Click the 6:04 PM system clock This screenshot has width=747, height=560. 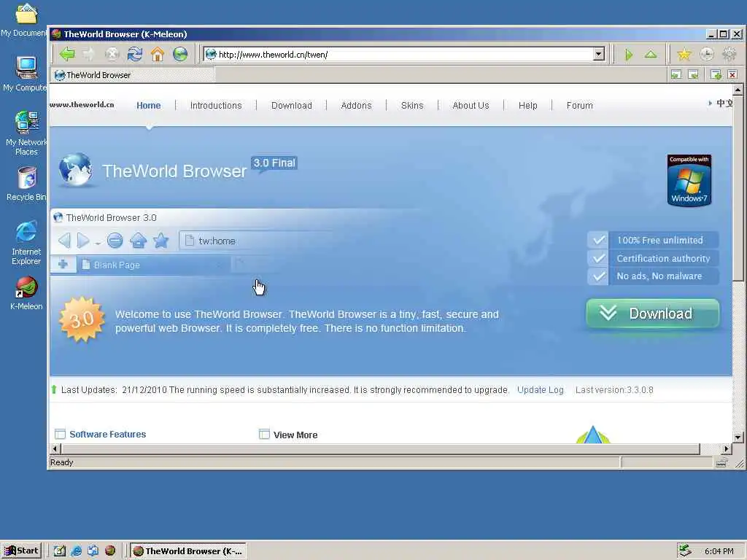coord(719,551)
